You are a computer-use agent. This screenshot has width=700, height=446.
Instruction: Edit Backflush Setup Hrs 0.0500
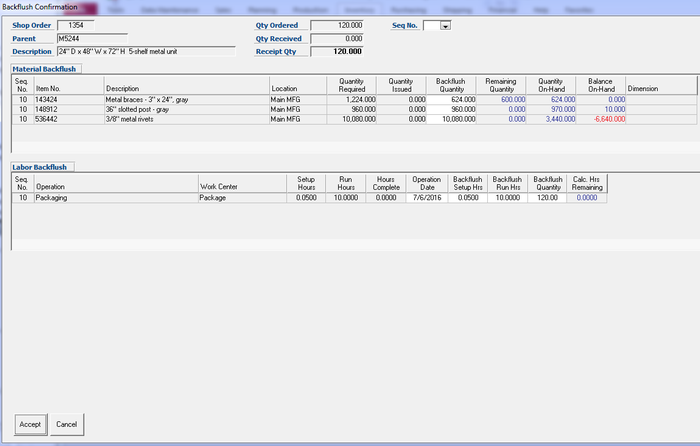467,198
